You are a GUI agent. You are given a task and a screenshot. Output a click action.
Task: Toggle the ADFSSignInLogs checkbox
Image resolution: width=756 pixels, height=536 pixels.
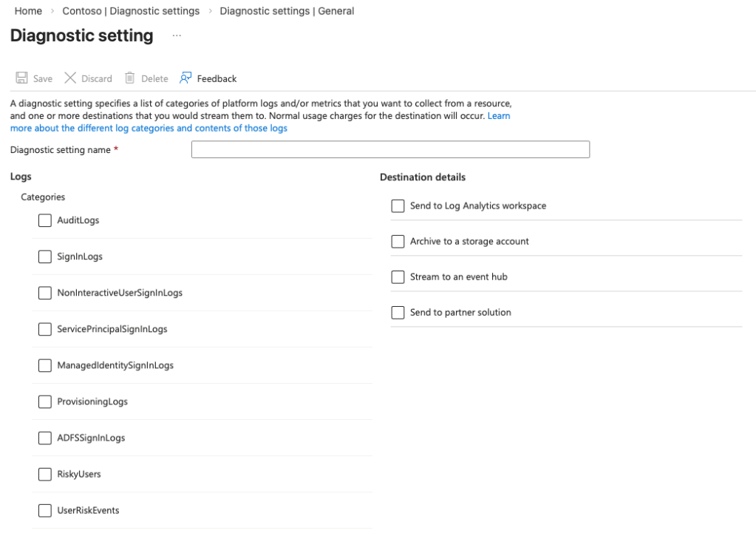click(45, 438)
